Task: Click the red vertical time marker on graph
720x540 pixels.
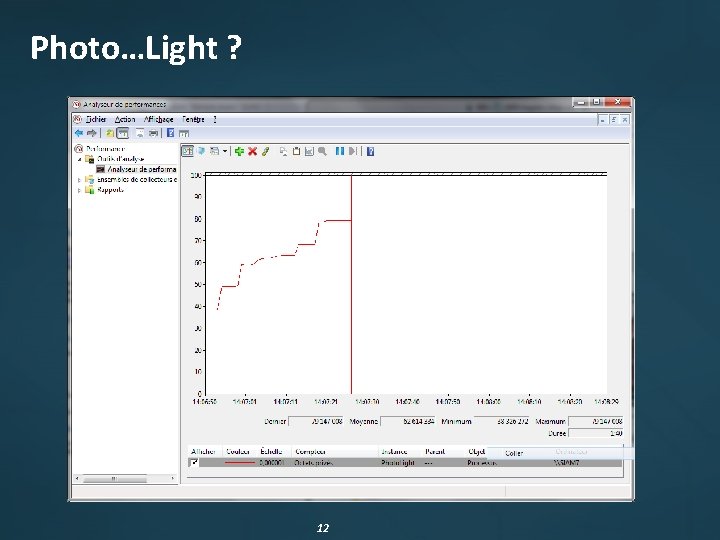Action: (351, 284)
